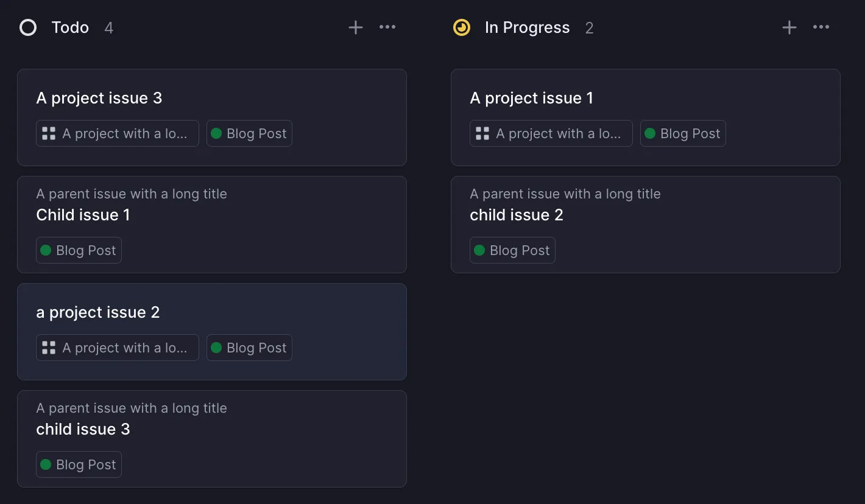Click the Todo column header title
This screenshot has height=504, width=865.
[70, 27]
